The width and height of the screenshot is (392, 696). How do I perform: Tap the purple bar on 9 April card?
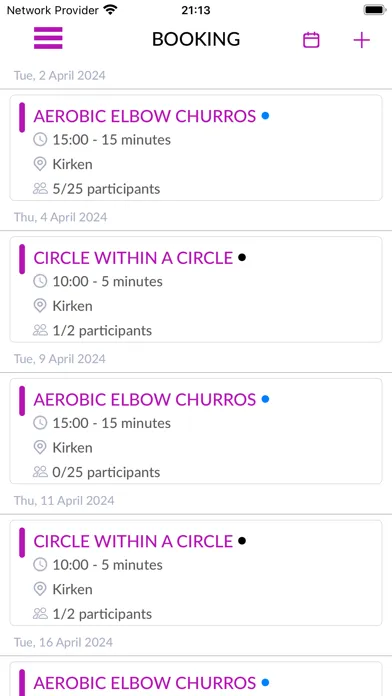(22, 401)
